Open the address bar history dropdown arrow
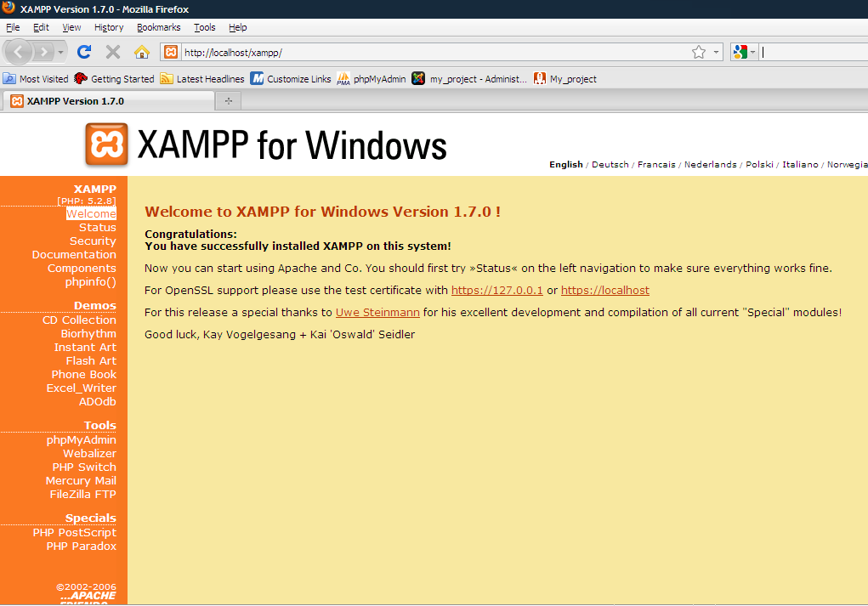 [716, 53]
